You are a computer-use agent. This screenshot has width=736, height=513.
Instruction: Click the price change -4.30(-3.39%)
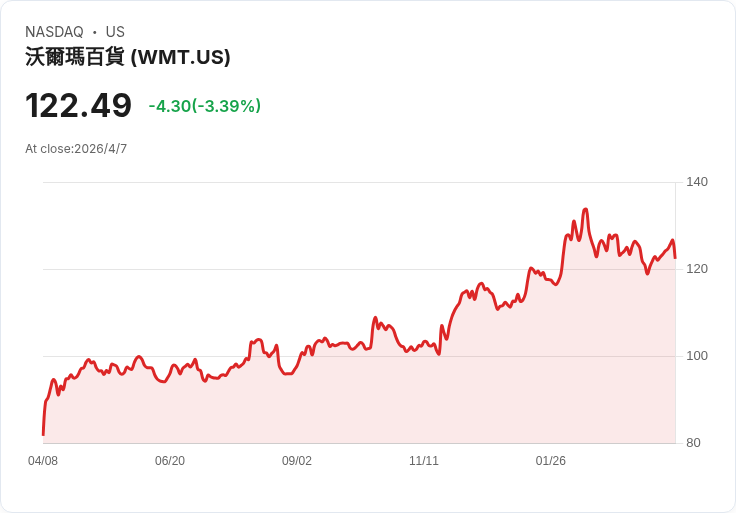point(205,106)
